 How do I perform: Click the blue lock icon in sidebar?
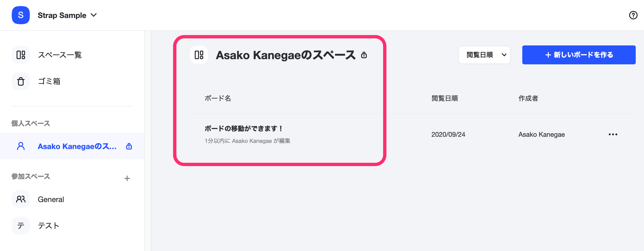click(x=129, y=146)
